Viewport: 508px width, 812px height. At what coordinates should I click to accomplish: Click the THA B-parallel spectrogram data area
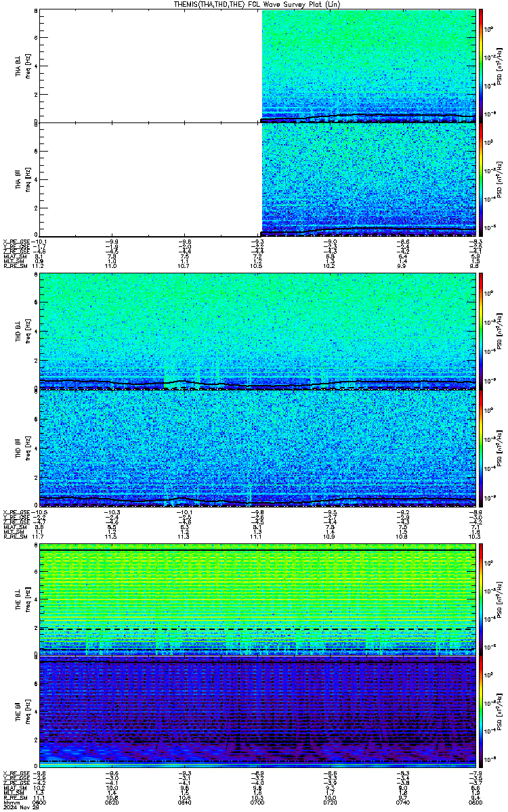pos(368,179)
